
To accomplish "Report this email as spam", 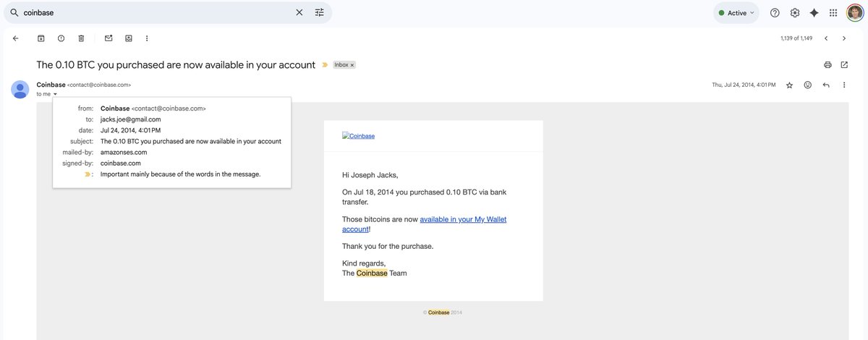I will tap(61, 38).
